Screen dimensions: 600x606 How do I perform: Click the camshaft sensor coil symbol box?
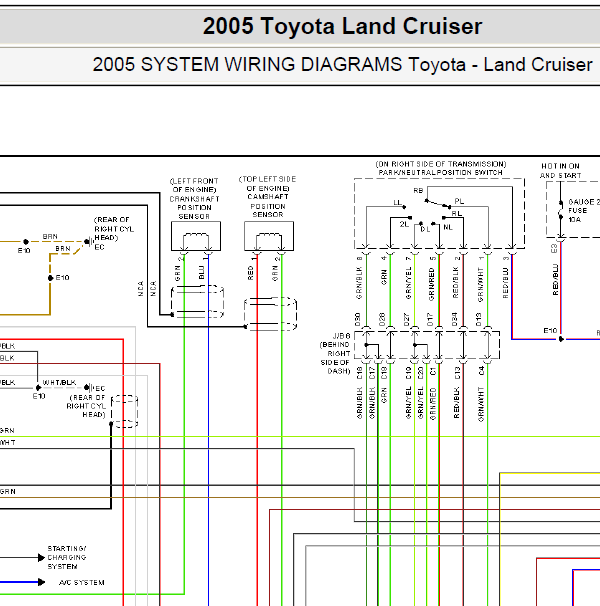[x=269, y=236]
